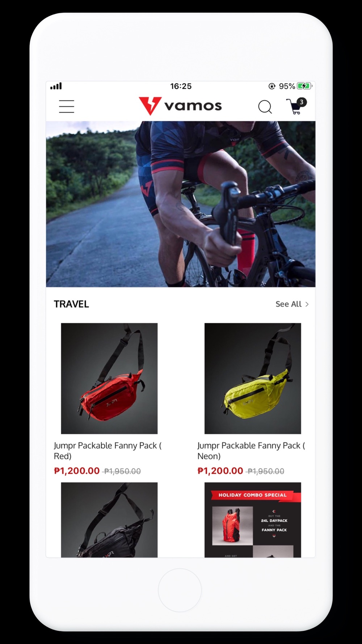
Task: Tap the red fanny pack ₱1,200.00 price
Action: click(77, 471)
